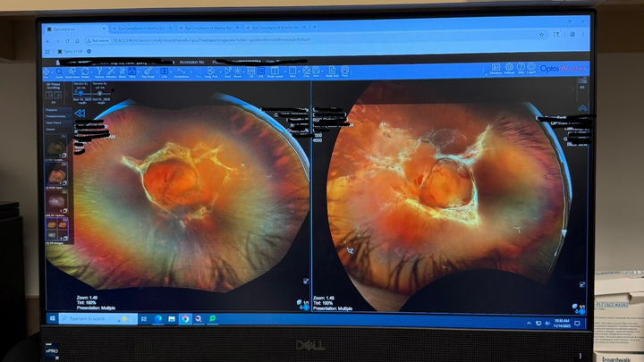
Task: Switch to the OptosAdvance browser tab
Action: [67, 29]
